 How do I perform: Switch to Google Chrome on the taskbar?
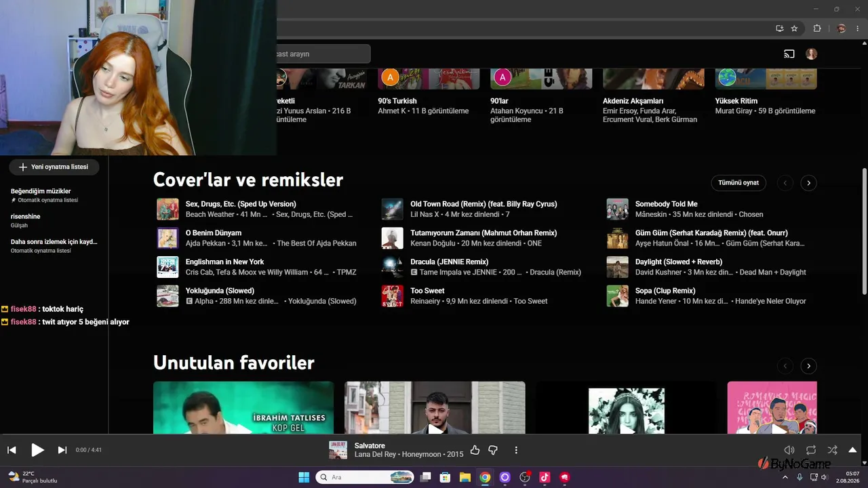[x=485, y=477]
